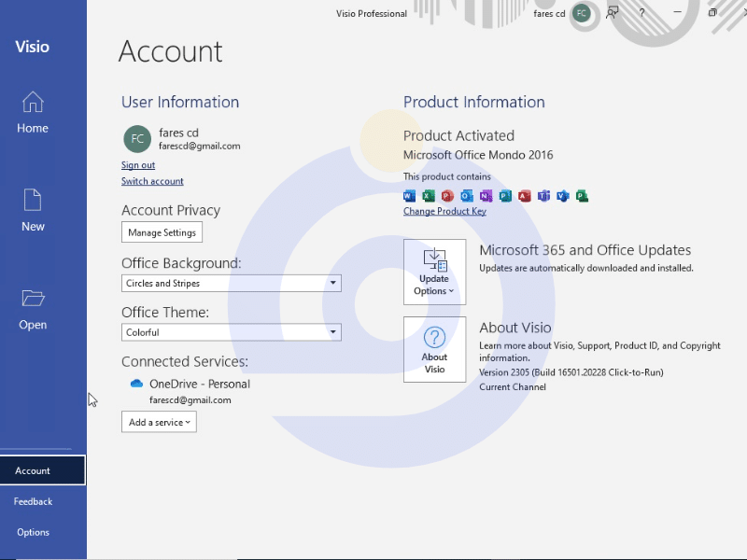The image size is (747, 560).
Task: Click the FC user avatar under User Information
Action: pos(137,138)
